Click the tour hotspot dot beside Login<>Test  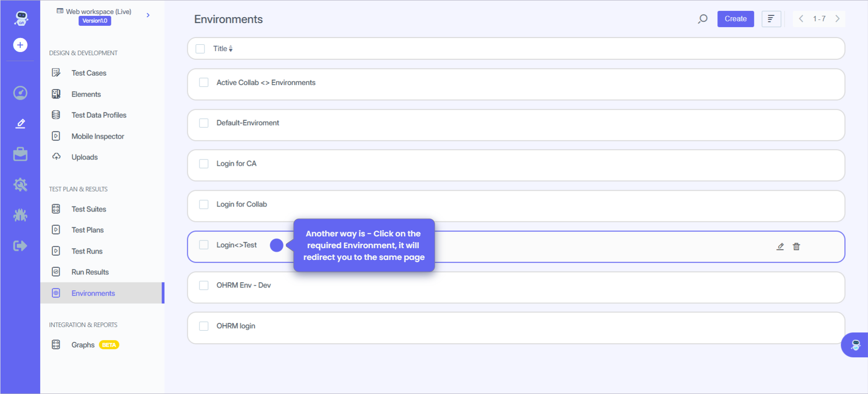[276, 245]
